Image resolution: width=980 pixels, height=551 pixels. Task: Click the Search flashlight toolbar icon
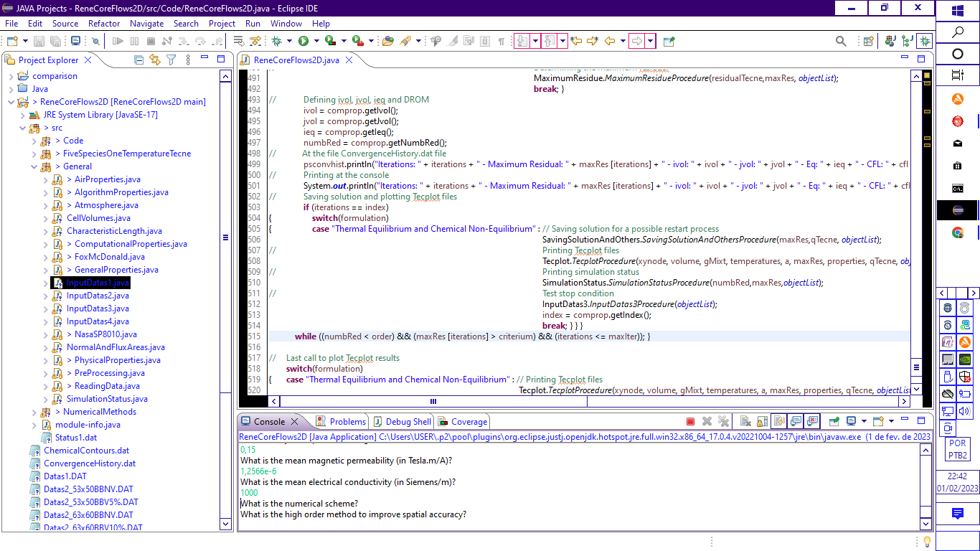point(405,41)
